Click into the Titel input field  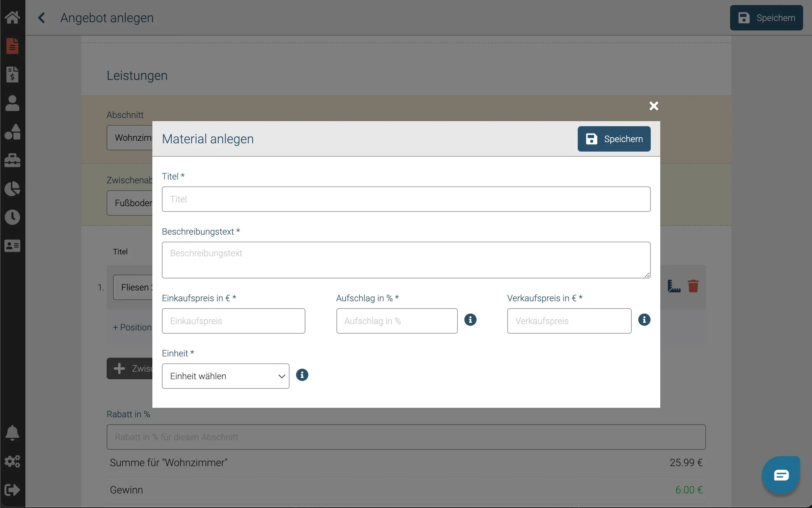[406, 199]
